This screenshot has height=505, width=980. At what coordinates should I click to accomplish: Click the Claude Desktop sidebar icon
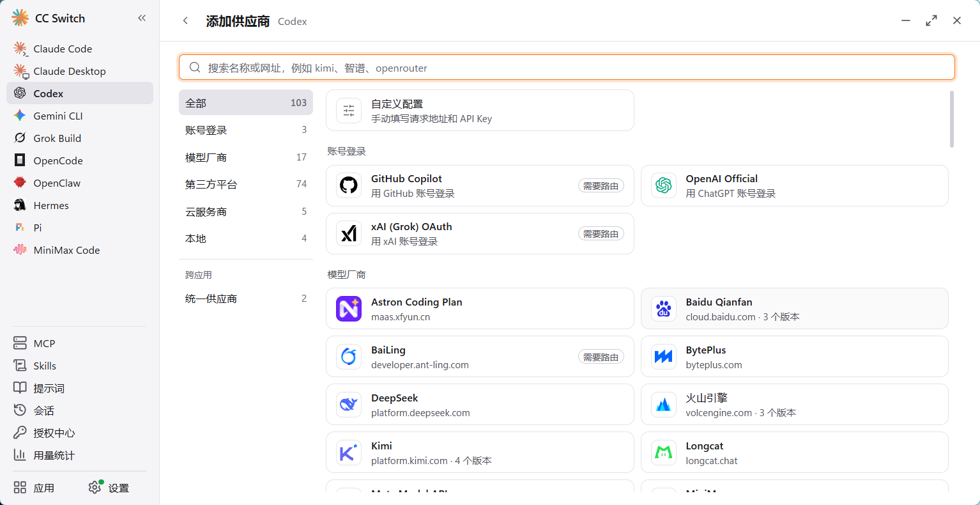20,71
